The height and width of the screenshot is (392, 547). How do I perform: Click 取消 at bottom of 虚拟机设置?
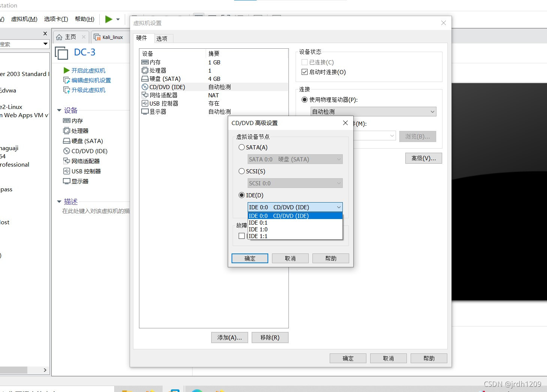coord(389,358)
